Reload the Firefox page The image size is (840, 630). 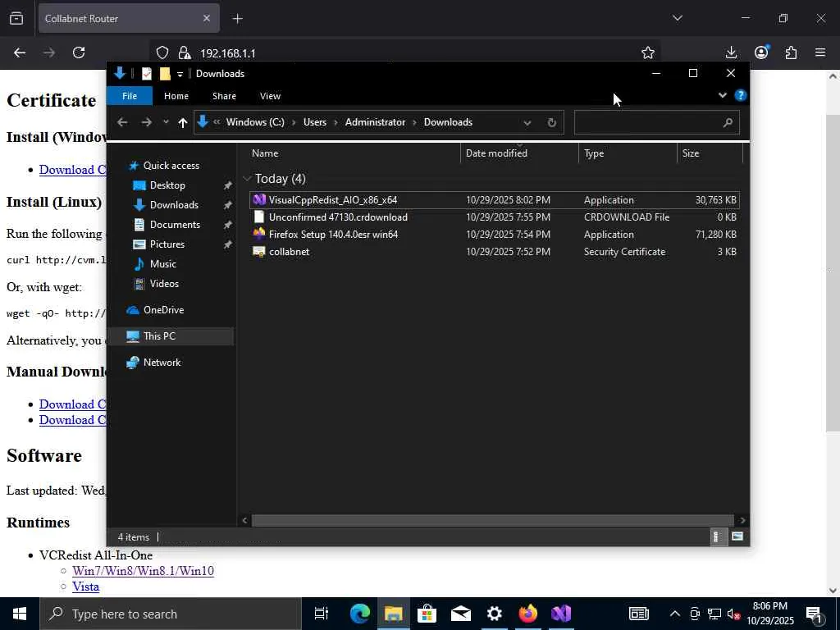pyautogui.click(x=79, y=52)
